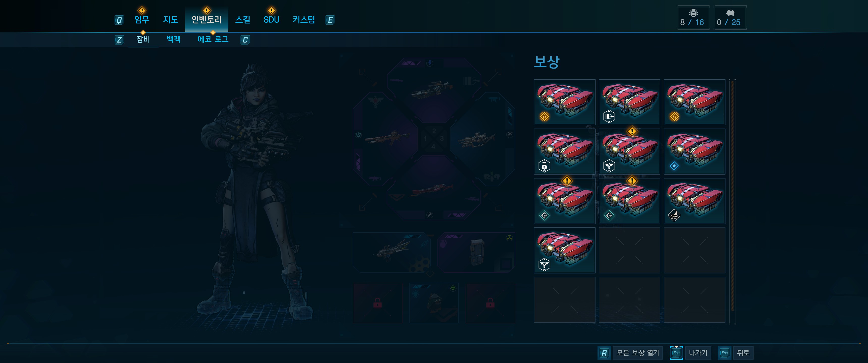Viewport: 868px width, 363px height.
Task: Click 모든 보상 열기 open all rewards
Action: (x=638, y=353)
